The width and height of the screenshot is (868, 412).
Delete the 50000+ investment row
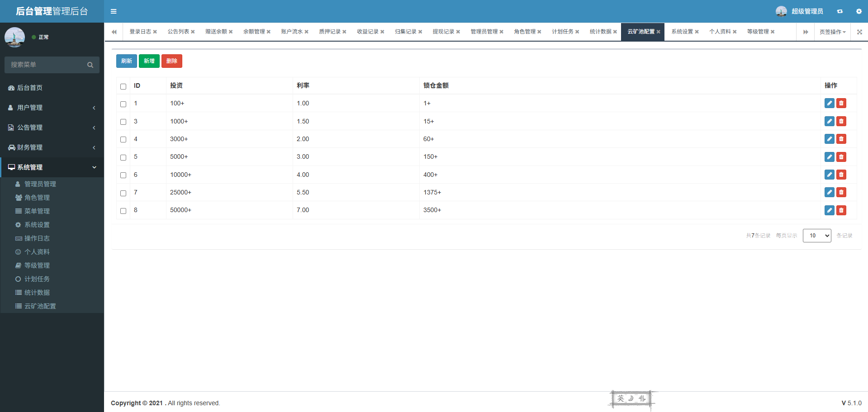[841, 210]
